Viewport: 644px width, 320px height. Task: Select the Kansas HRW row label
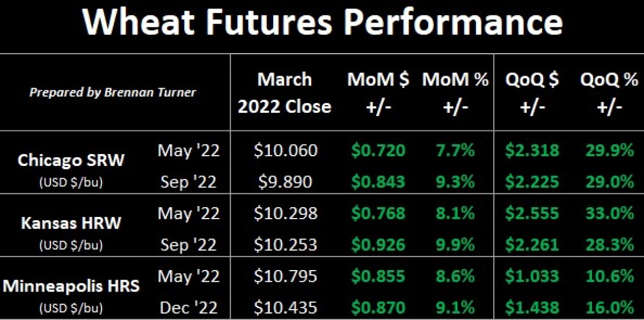pos(72,223)
